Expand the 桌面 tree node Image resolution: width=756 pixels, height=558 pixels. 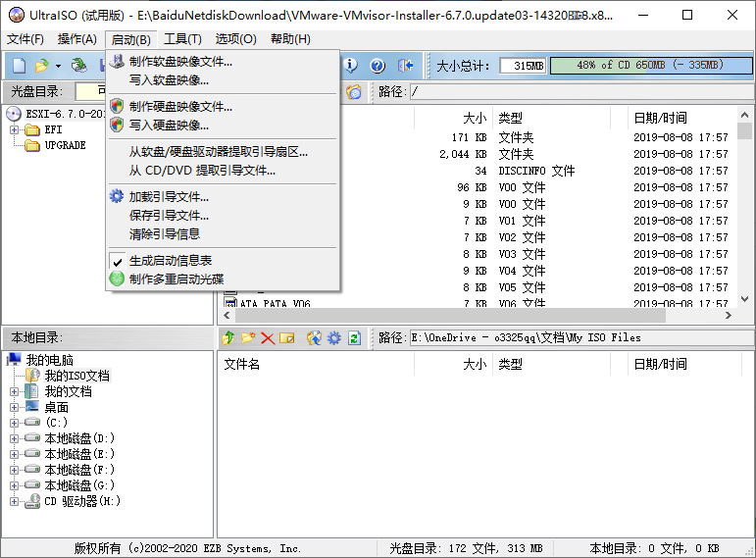click(14, 408)
